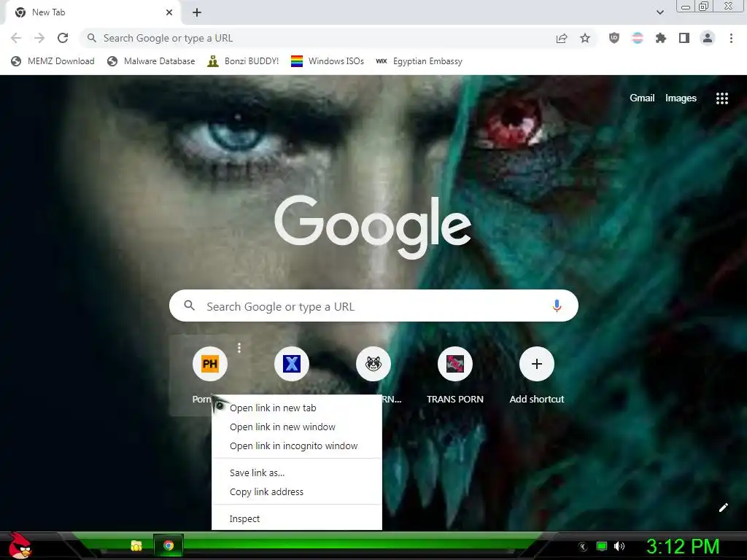Open the PH shortcut tile
The width and height of the screenshot is (747, 560).
point(210,365)
